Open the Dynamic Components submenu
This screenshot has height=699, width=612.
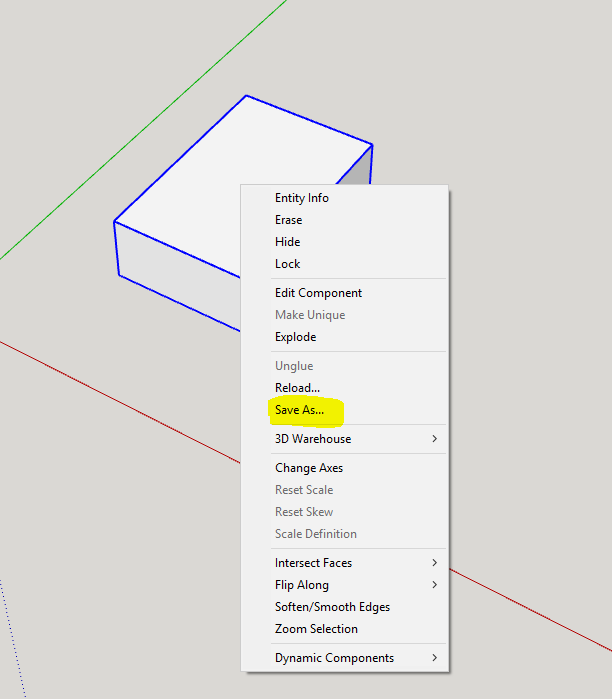(x=345, y=658)
